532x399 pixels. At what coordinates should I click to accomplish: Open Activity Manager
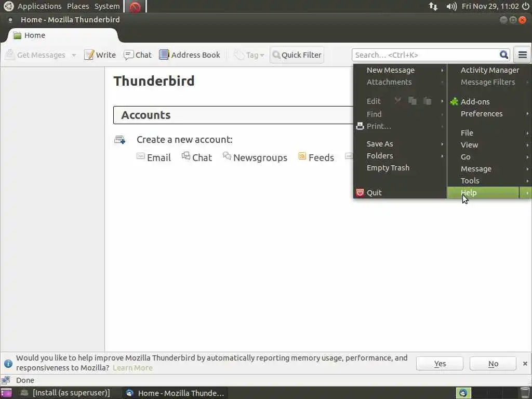(489, 70)
